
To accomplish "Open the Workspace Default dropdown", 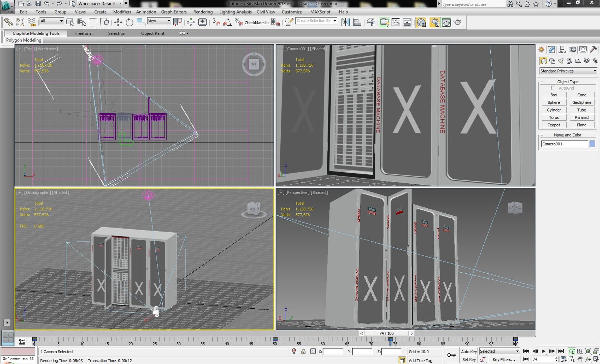I will click(100, 4).
